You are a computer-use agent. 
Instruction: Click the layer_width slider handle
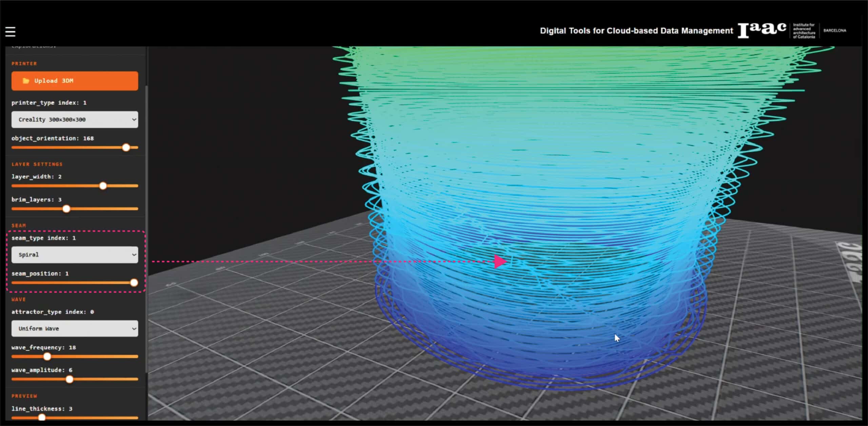pyautogui.click(x=103, y=186)
